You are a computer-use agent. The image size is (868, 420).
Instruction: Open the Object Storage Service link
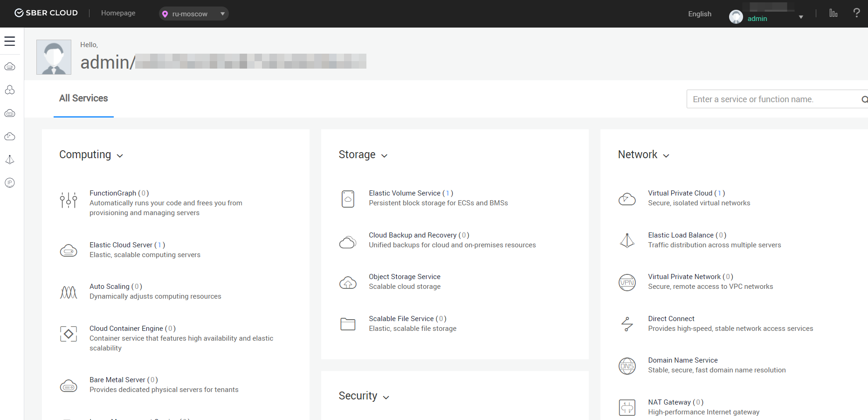(404, 277)
